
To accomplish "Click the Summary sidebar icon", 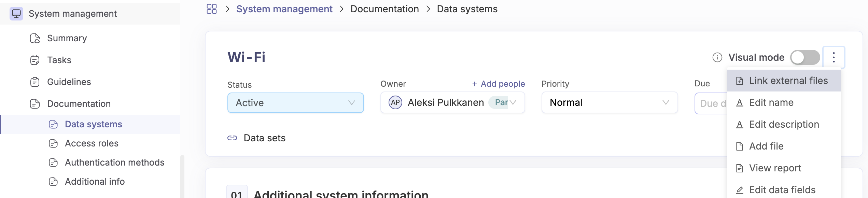I will click(35, 38).
